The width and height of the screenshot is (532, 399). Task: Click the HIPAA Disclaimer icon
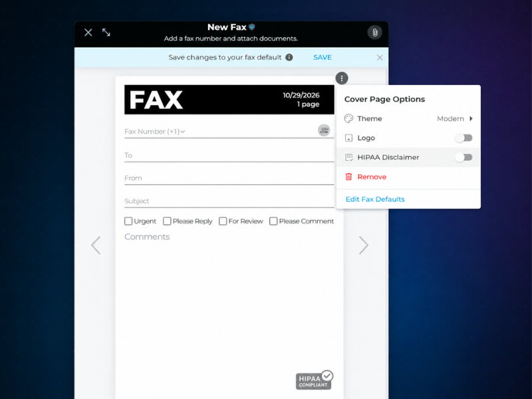[x=348, y=158]
